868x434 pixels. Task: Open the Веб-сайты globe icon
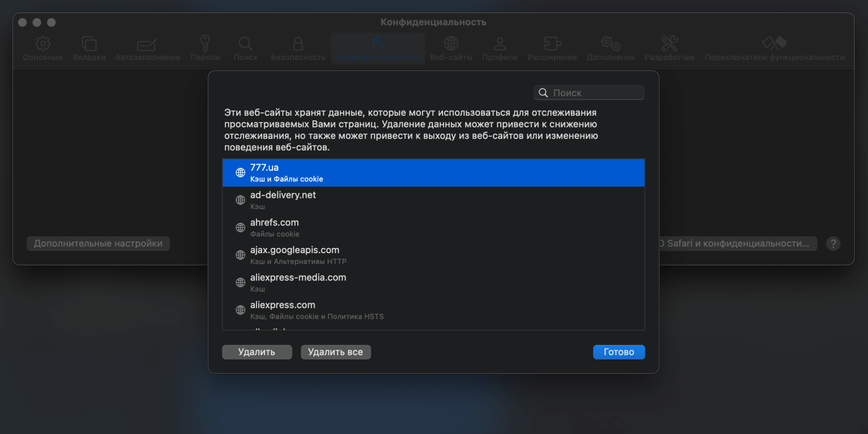(451, 44)
